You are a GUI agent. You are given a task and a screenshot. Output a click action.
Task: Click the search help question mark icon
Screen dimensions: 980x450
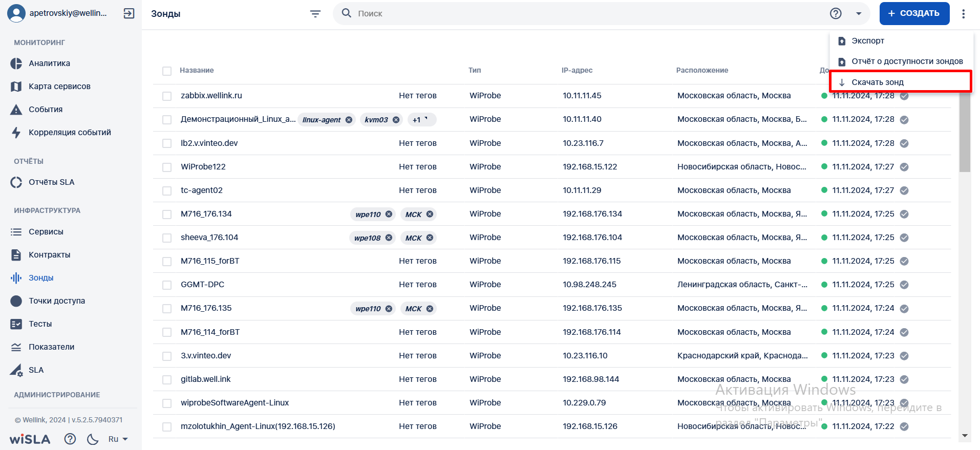(836, 14)
